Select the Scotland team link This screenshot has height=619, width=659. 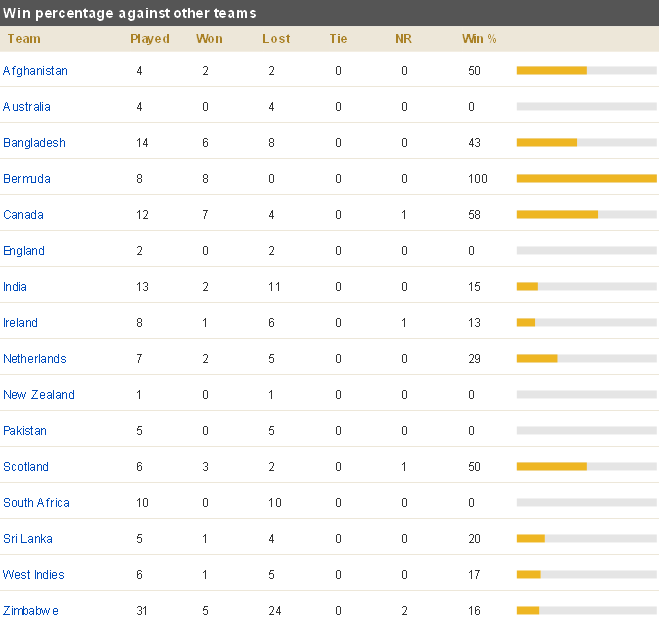pyautogui.click(x=26, y=467)
